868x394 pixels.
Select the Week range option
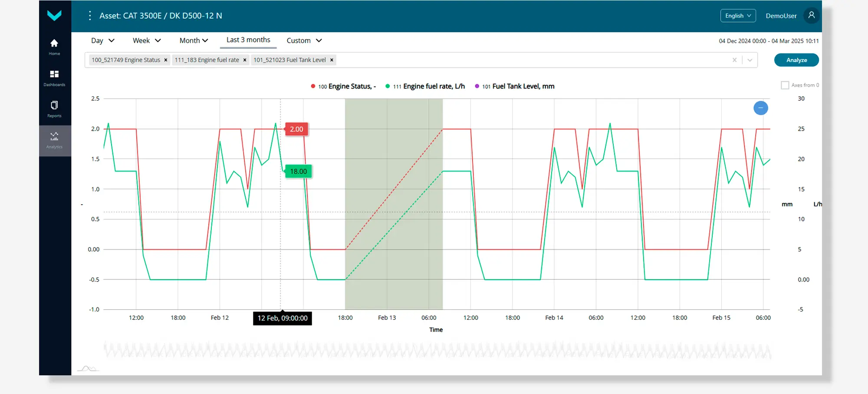pos(146,40)
